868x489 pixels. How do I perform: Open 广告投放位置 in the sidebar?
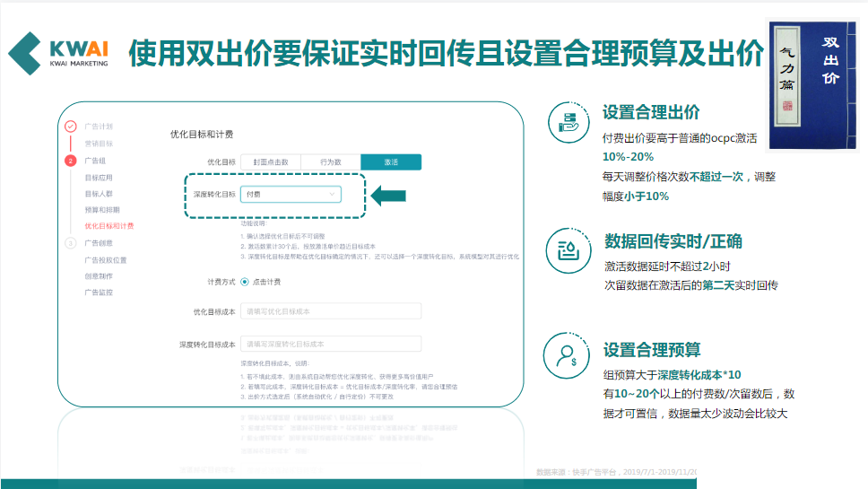click(x=105, y=260)
